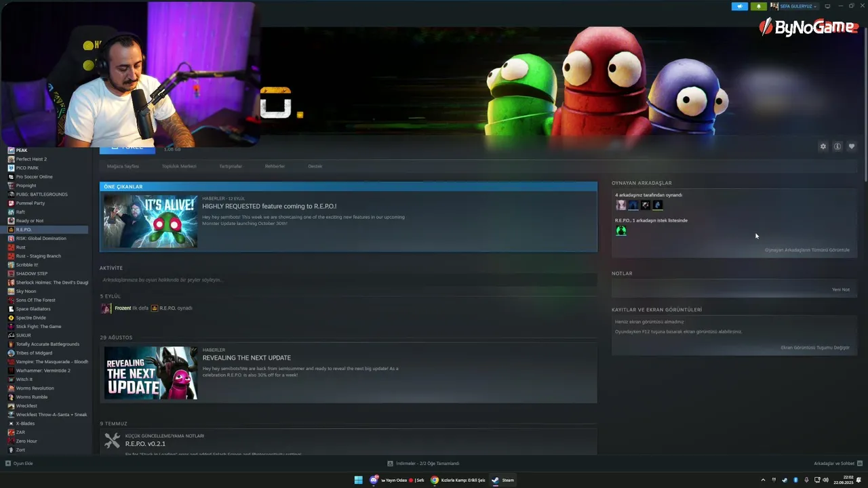Open REVEALING THE NEXT UPDATE headline
This screenshot has height=488, width=868.
coord(247,358)
